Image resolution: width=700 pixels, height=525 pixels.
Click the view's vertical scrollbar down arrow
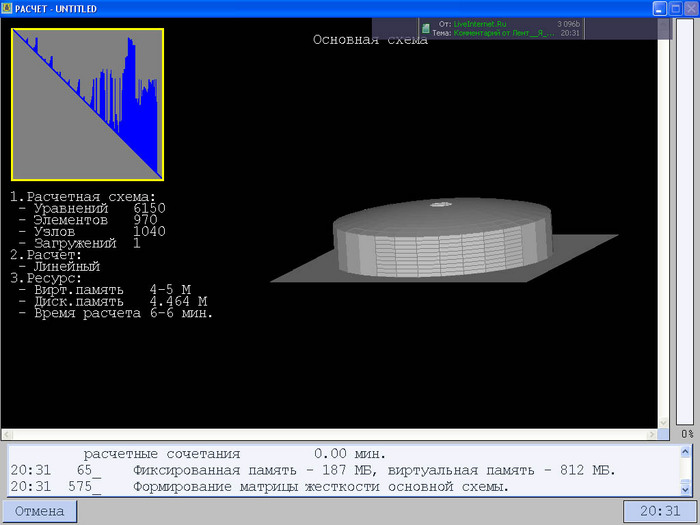point(663,422)
